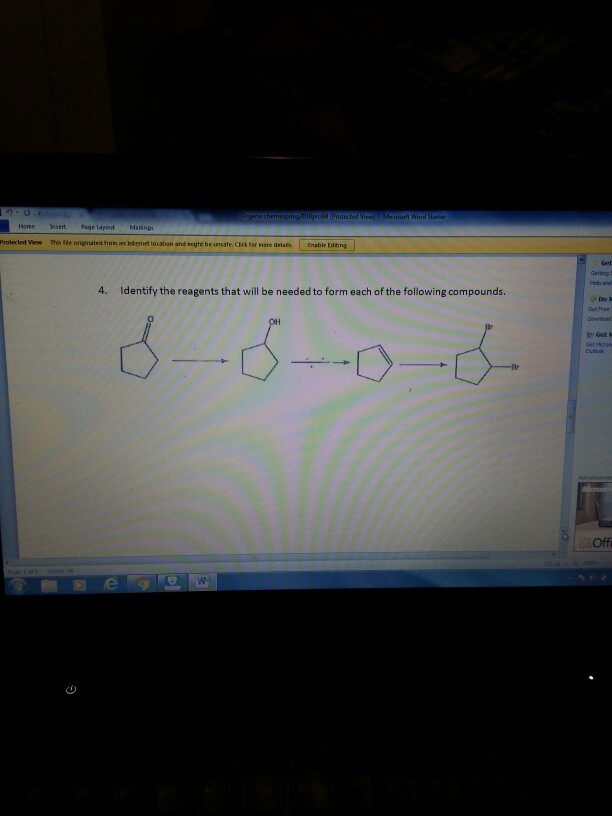Screen dimensions: 612x816
Task: Open Google Chrome from the taskbar
Action: [143, 584]
